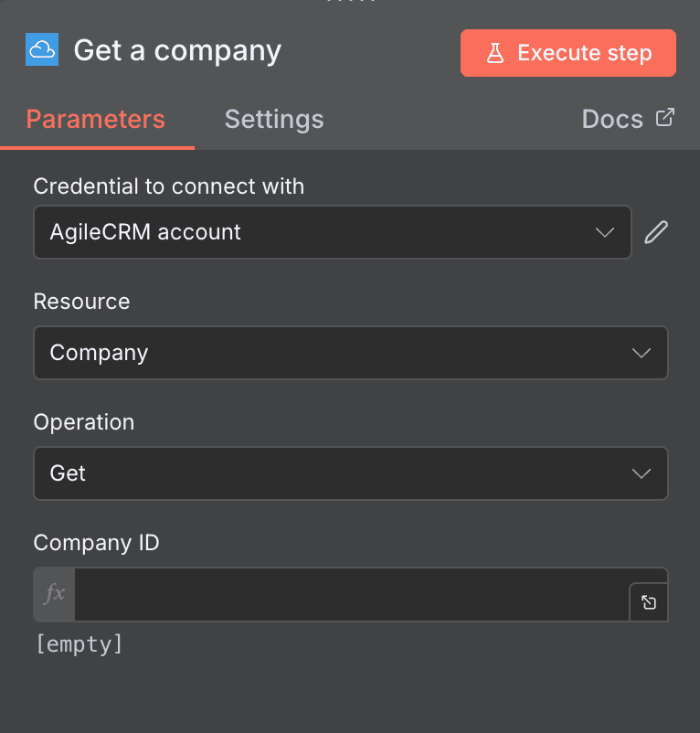Click the fx icon on Company ID
The width and height of the screenshot is (700, 733).
click(53, 594)
